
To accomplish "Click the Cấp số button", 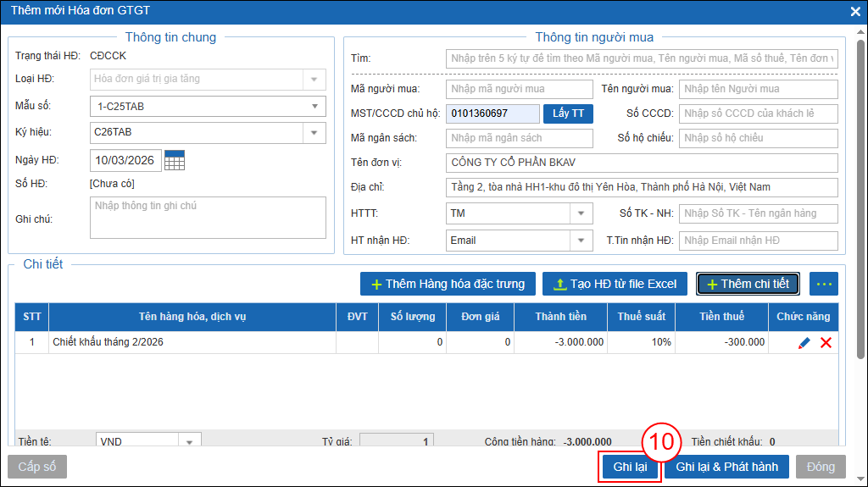I will [36, 467].
